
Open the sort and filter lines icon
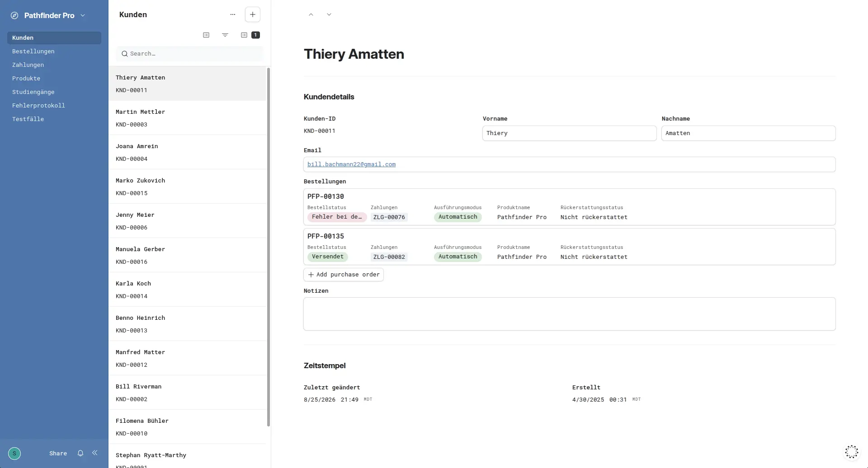point(225,35)
